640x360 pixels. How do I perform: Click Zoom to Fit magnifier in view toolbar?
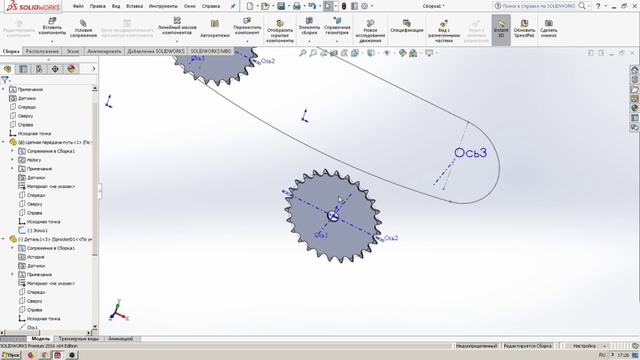coord(302,53)
